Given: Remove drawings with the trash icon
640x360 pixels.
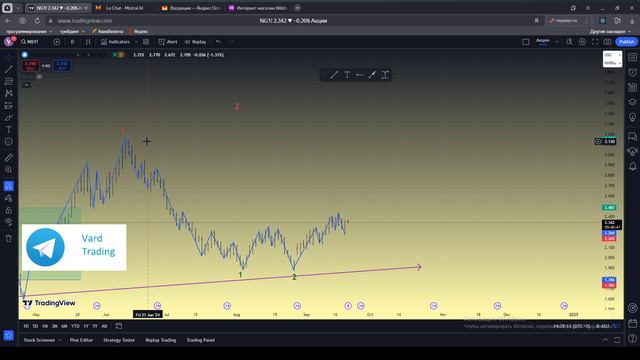Looking at the screenshot, I should click(x=9, y=238).
